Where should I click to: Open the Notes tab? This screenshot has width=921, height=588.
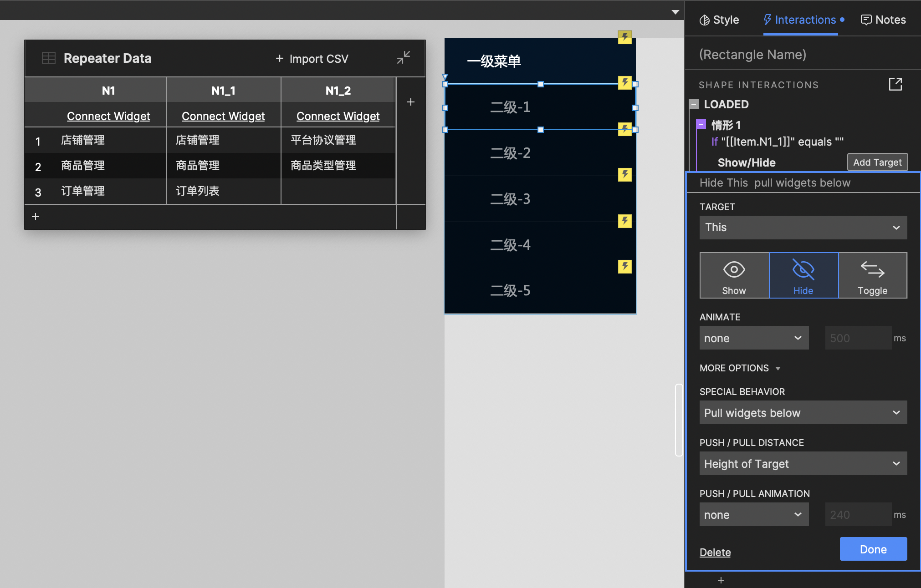tap(883, 20)
